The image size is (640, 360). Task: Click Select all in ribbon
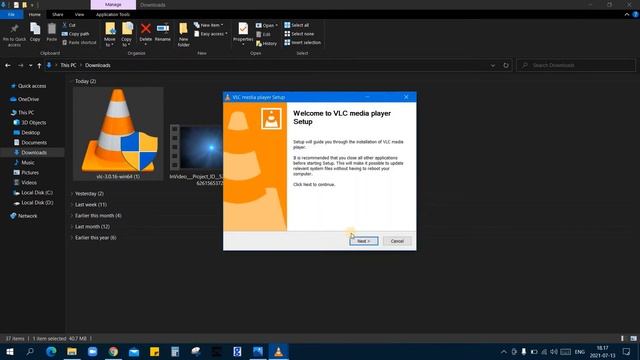297,25
